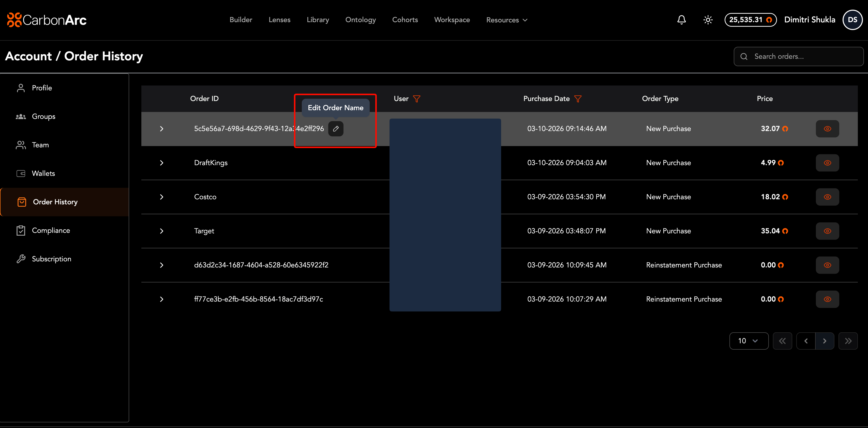Open the Wallets section in sidebar
The width and height of the screenshot is (868, 428).
[43, 173]
